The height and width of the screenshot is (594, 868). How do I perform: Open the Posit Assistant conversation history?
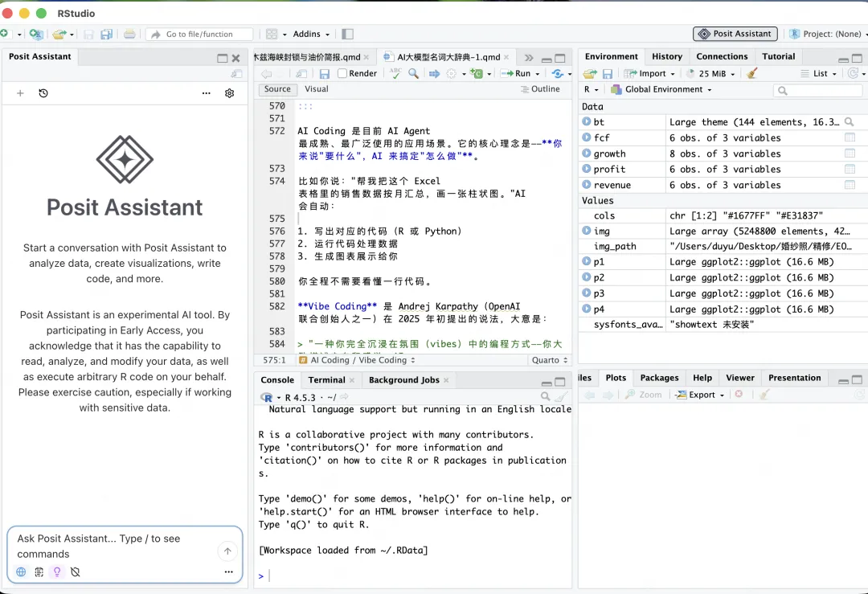point(43,93)
